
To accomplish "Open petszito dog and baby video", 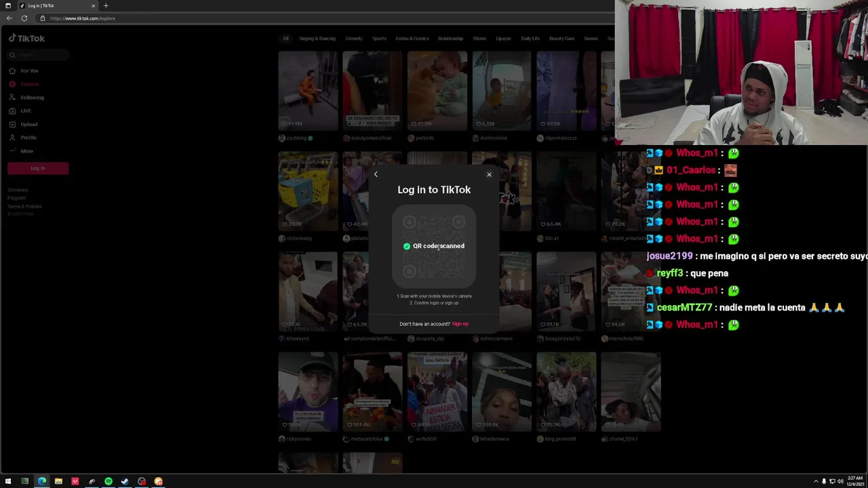I will (437, 91).
